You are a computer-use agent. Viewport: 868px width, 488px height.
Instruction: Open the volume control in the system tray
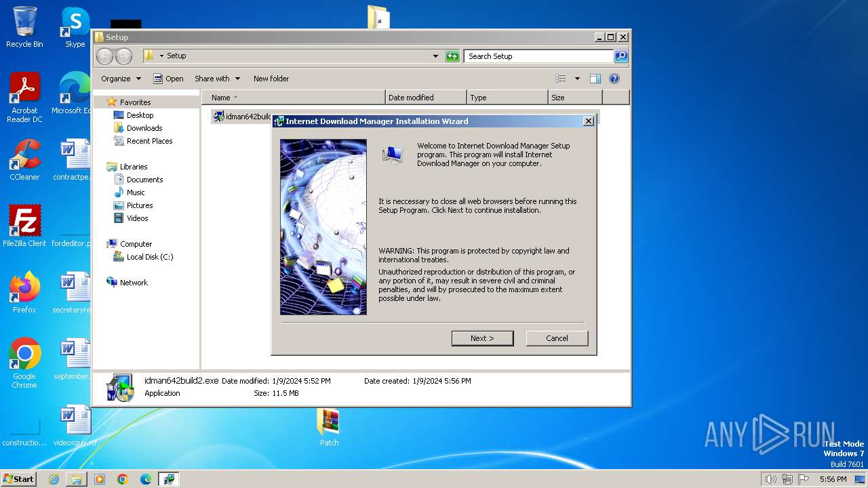point(770,479)
